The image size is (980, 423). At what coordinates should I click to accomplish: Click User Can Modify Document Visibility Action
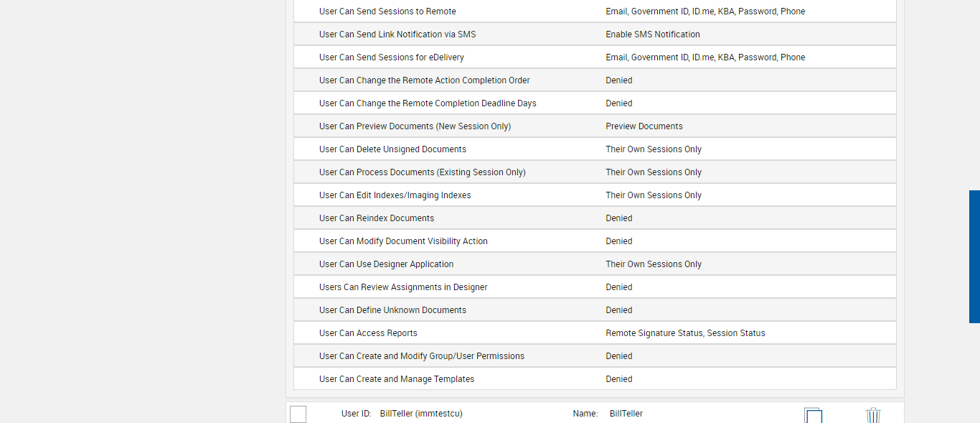pos(403,241)
